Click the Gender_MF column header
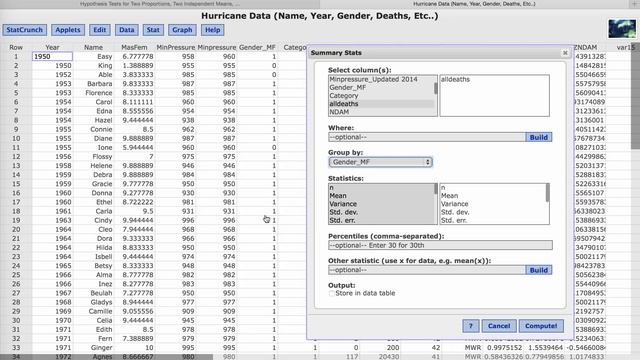Image resolution: width=640 pixels, height=360 pixels. coord(257,47)
